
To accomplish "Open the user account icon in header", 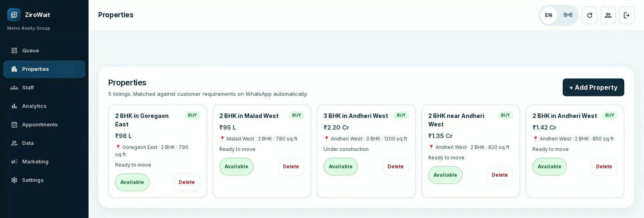I will 608,15.
